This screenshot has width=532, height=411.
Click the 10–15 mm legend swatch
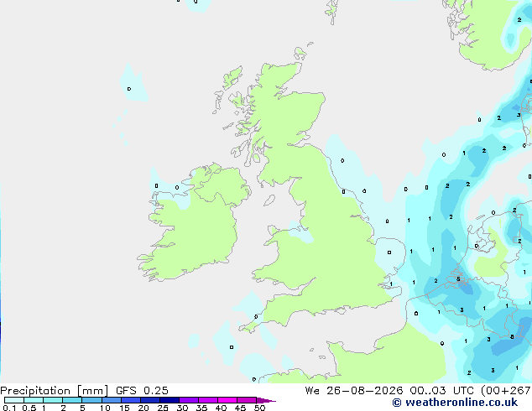(112, 400)
